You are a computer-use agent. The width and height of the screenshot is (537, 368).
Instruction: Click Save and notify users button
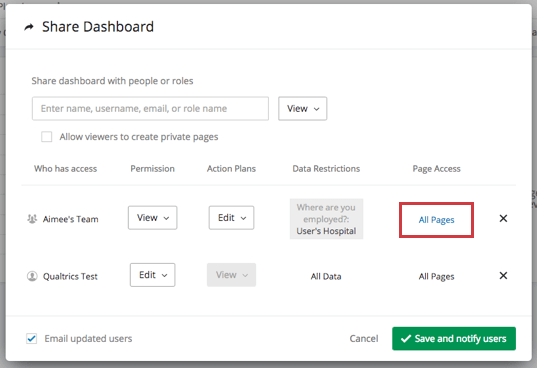(454, 339)
